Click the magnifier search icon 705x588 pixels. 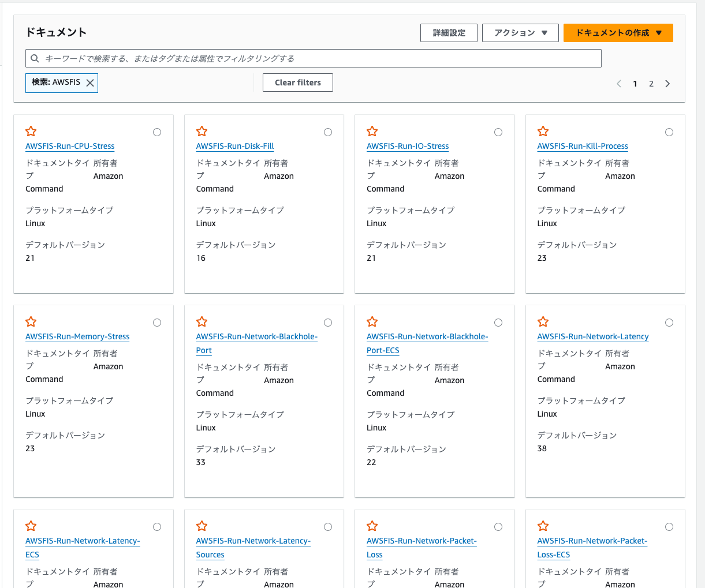35,58
